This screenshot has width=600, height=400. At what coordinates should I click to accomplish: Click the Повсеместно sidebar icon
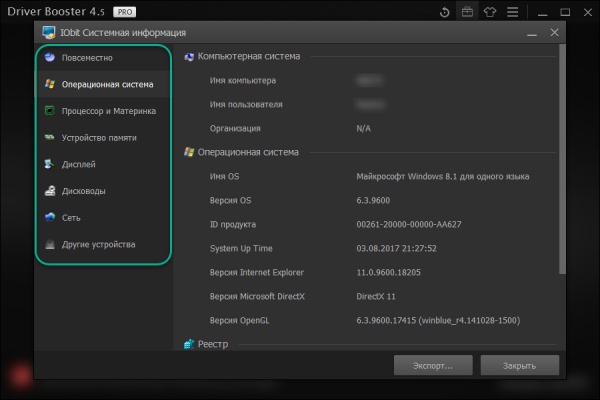click(50, 57)
